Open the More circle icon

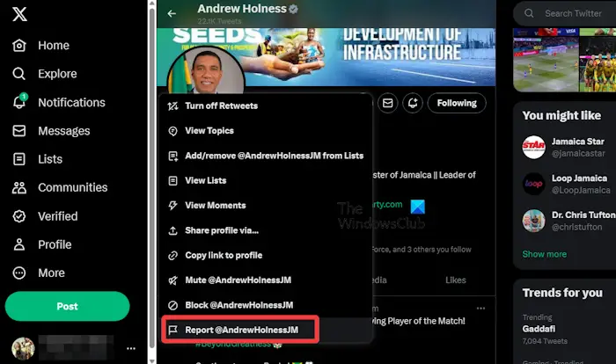18,273
